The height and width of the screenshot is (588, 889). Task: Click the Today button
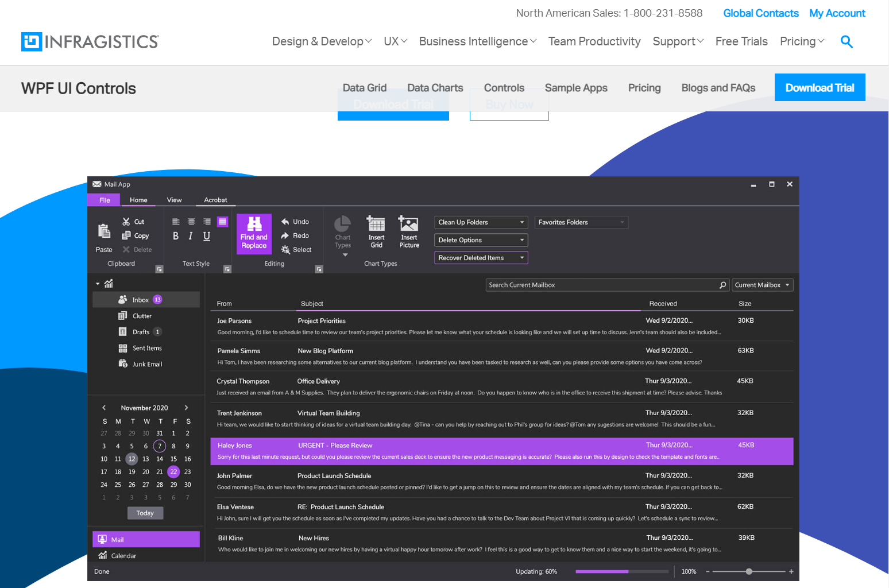click(x=145, y=513)
